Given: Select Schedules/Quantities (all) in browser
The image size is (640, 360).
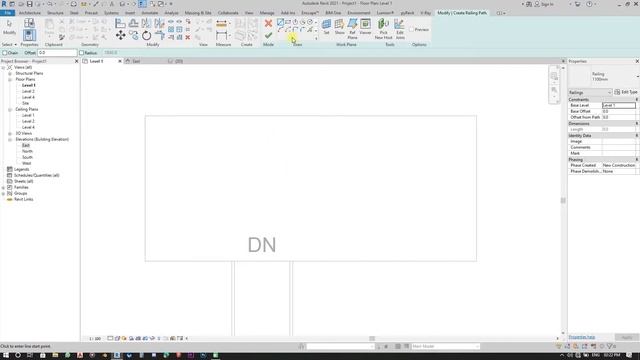Looking at the screenshot, I should point(36,176).
